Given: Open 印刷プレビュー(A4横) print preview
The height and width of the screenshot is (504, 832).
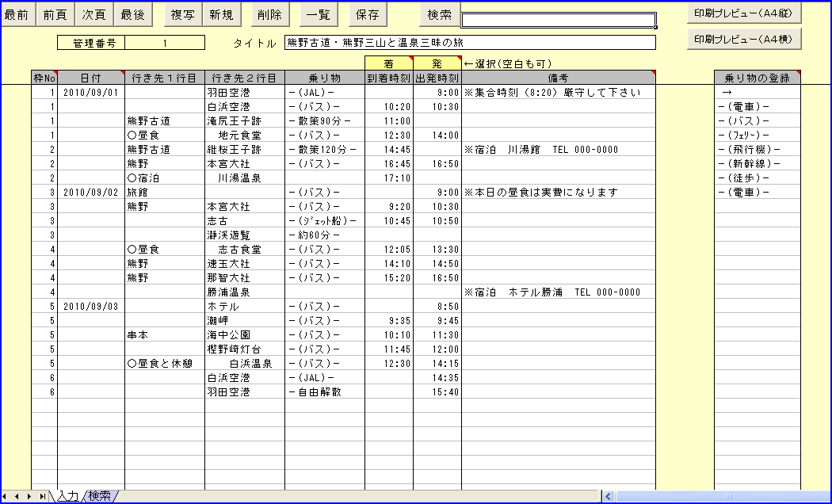Looking at the screenshot, I should click(x=743, y=38).
